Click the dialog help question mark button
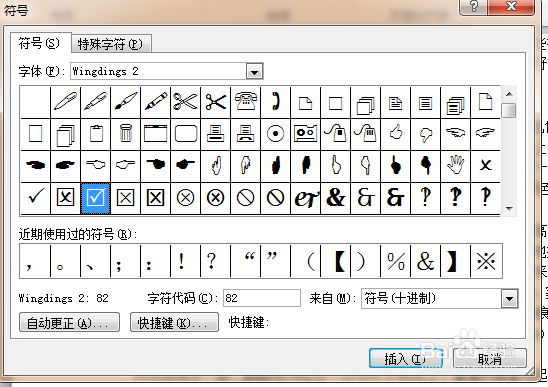 coord(474,6)
